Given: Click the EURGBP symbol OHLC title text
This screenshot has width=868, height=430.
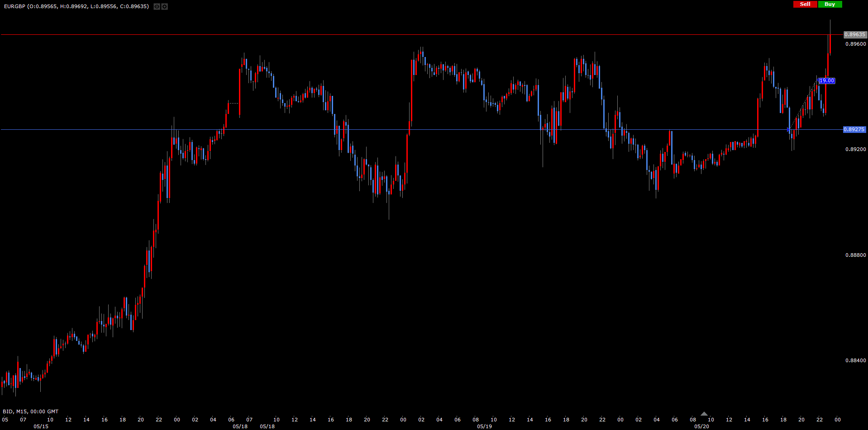Looking at the screenshot, I should [76, 6].
